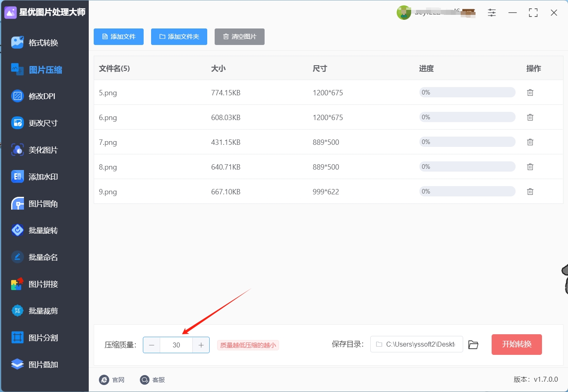Click the 999*622 dimension cell

pyautogui.click(x=326, y=192)
